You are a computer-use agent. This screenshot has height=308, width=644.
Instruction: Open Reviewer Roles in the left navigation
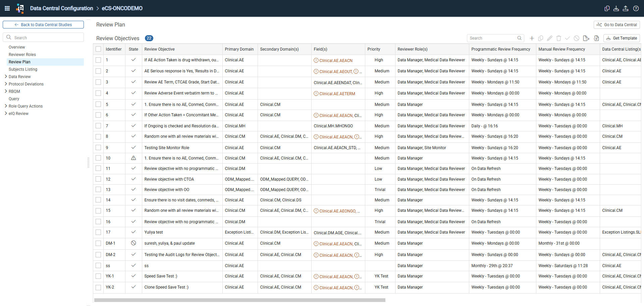click(22, 55)
